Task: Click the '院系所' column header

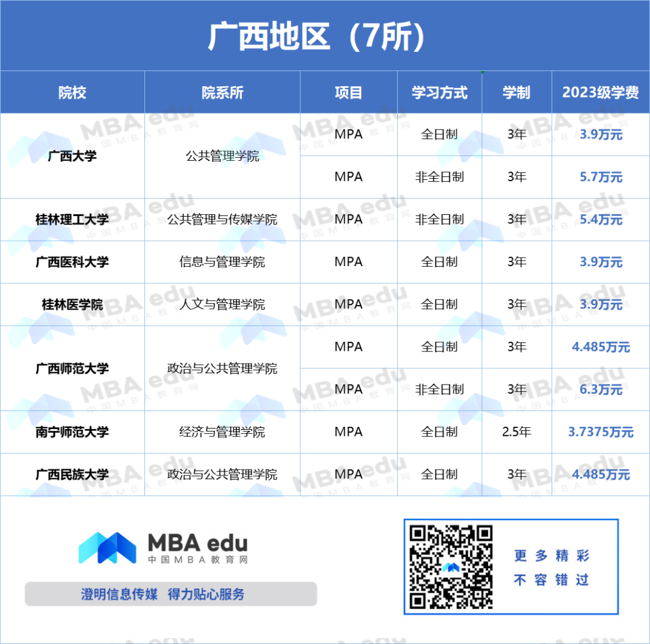Action: [x=222, y=93]
